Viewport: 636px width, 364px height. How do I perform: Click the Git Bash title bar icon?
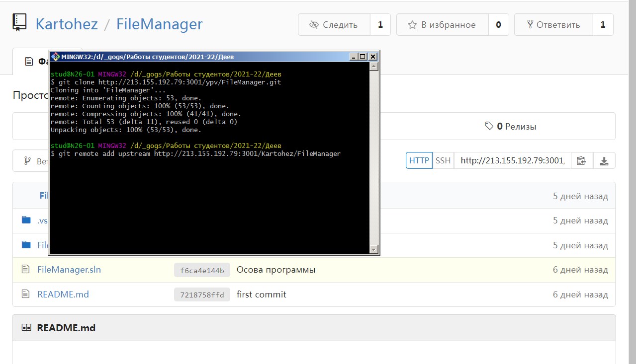(x=55, y=56)
